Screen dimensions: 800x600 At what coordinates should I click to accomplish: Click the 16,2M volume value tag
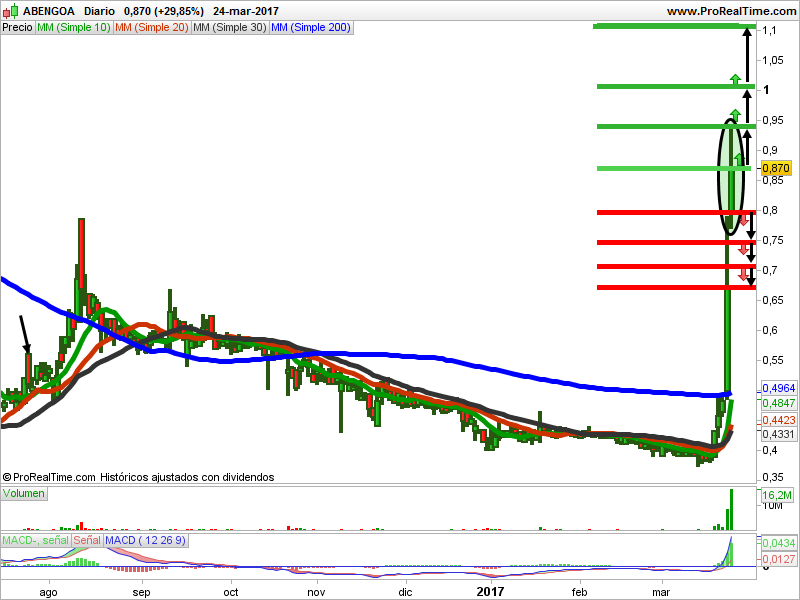coord(777,495)
